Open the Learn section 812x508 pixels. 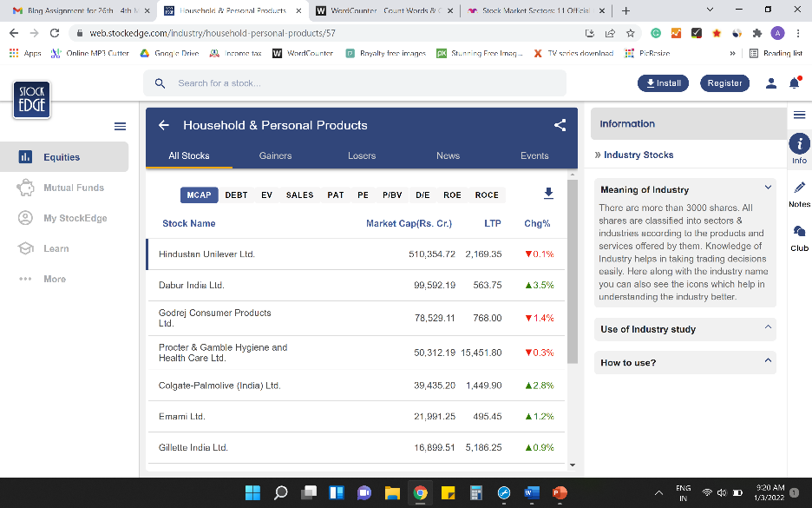click(x=64, y=248)
